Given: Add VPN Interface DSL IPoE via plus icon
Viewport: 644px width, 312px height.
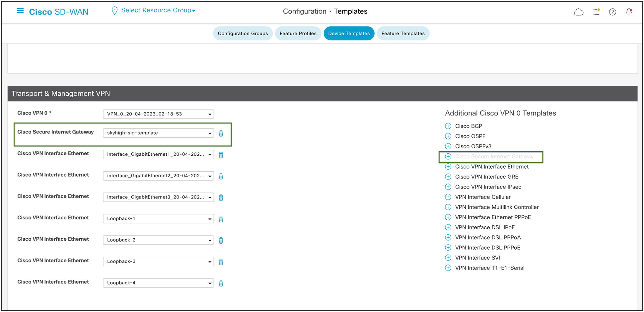Looking at the screenshot, I should pyautogui.click(x=448, y=227).
